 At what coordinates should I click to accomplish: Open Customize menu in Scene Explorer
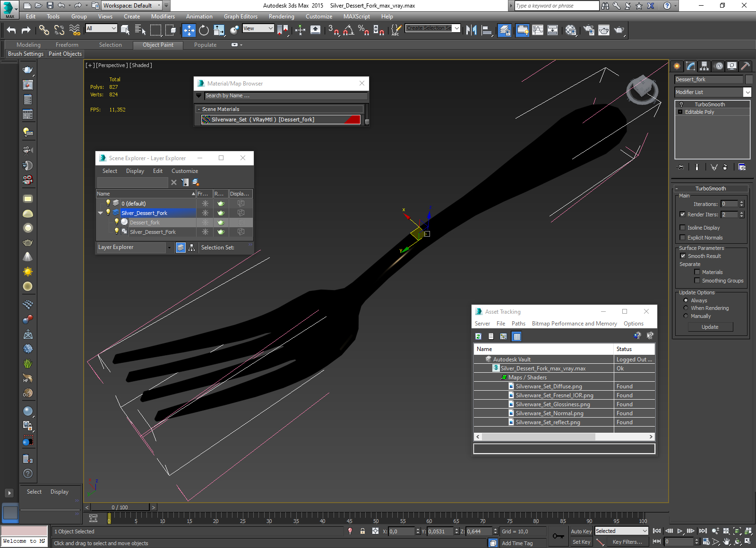(x=184, y=171)
